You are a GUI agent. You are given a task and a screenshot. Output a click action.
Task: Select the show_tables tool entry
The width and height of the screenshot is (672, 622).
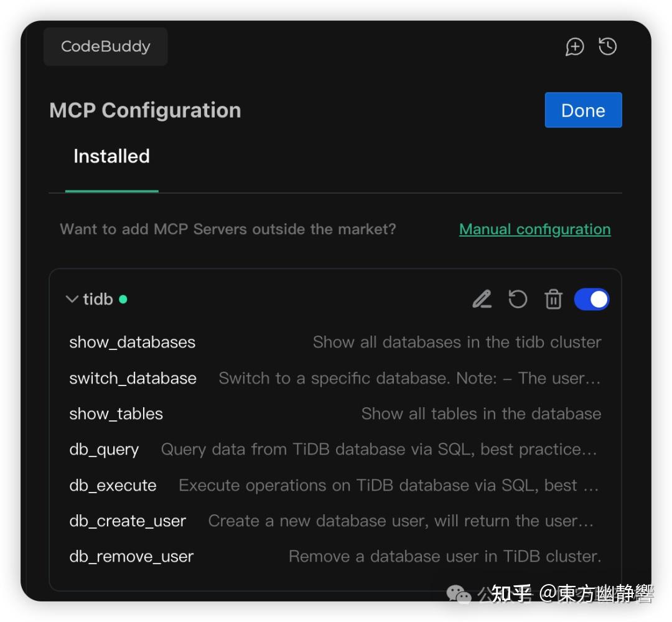[335, 414]
